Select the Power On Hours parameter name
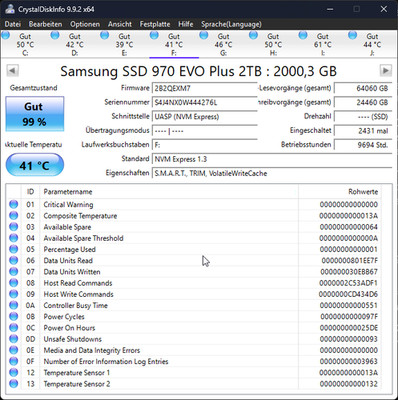 pos(69,328)
